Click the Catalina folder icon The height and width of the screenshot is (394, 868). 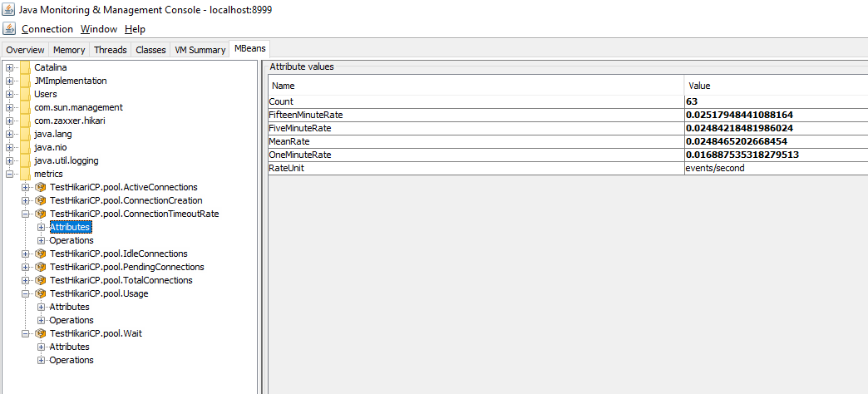(x=26, y=67)
